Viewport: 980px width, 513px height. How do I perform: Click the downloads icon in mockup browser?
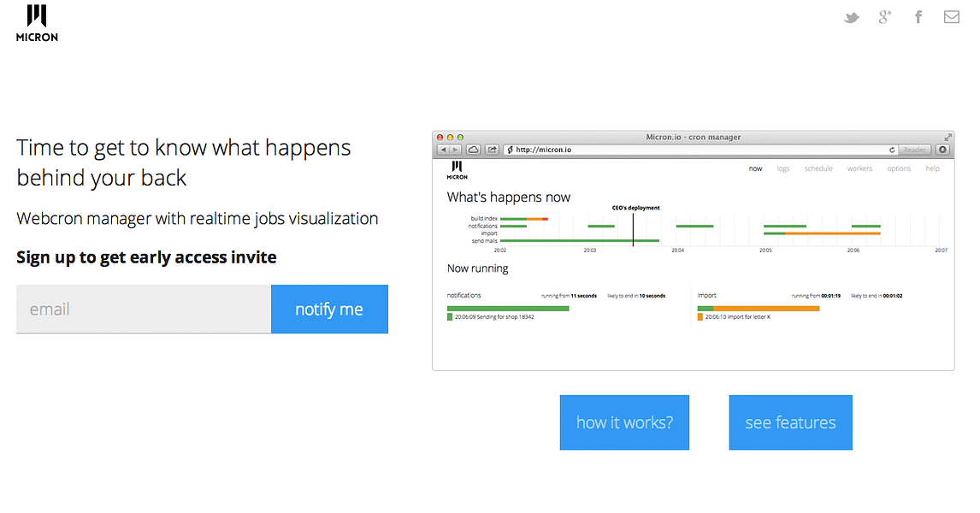click(942, 150)
